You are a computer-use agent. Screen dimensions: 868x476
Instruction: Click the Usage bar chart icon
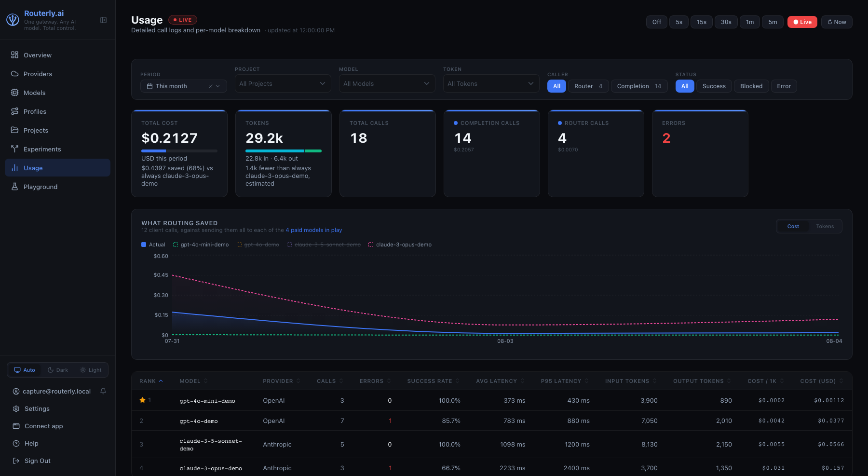[15, 168]
